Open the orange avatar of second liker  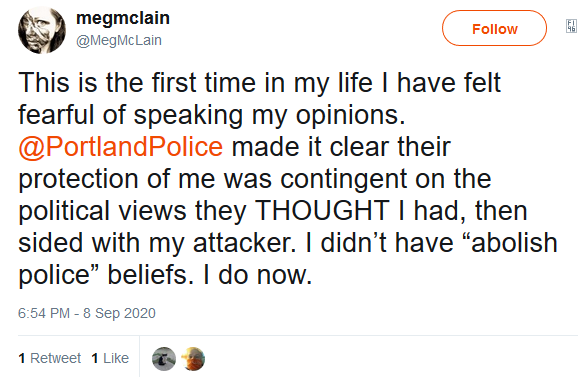193,359
